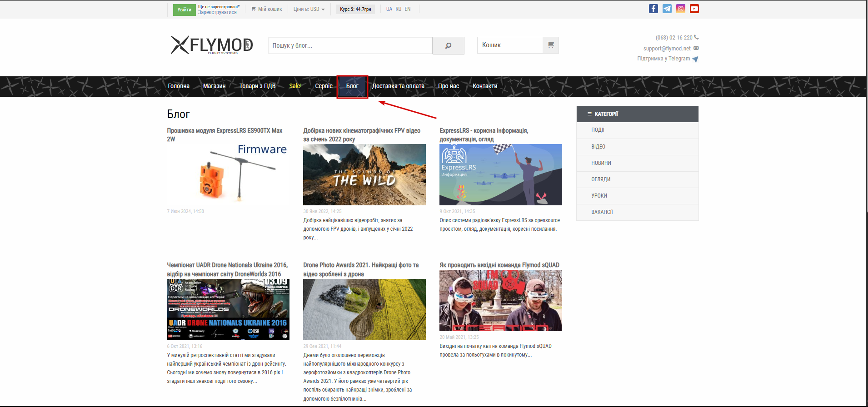Open the Instagram profile icon

pyautogui.click(x=681, y=9)
